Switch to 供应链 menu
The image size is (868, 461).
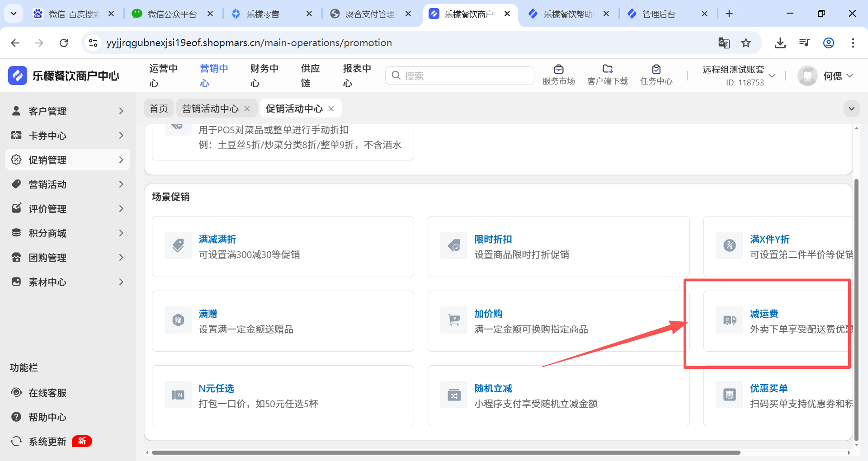[310, 75]
